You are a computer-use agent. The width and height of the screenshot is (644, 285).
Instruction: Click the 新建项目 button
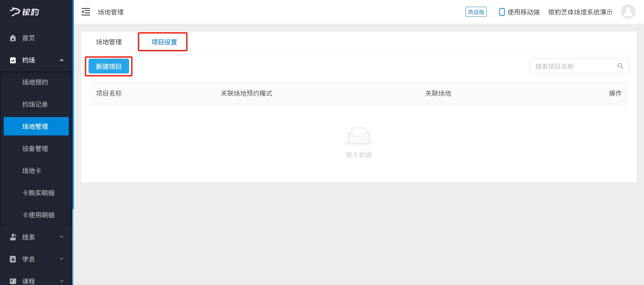[109, 66]
